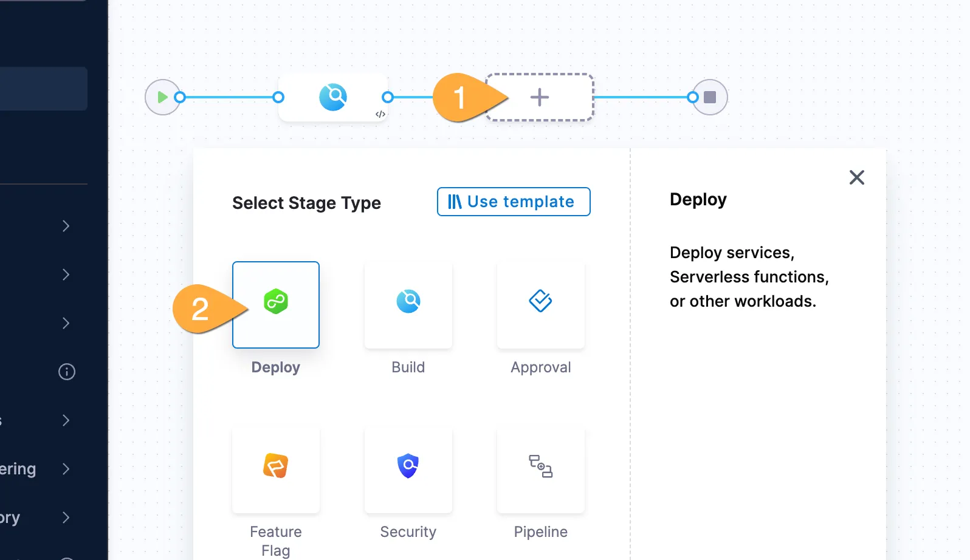This screenshot has width=970, height=560.
Task: Close the stage type selection panel
Action: tap(856, 177)
